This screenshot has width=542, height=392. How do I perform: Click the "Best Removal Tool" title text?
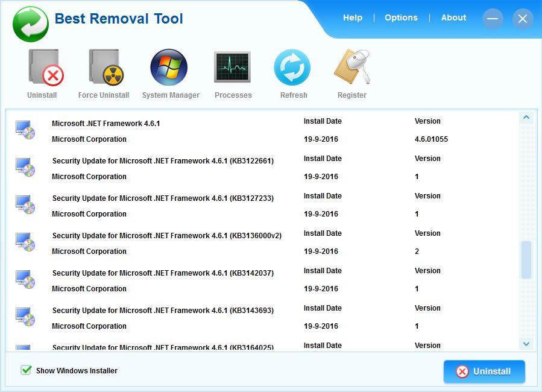119,19
